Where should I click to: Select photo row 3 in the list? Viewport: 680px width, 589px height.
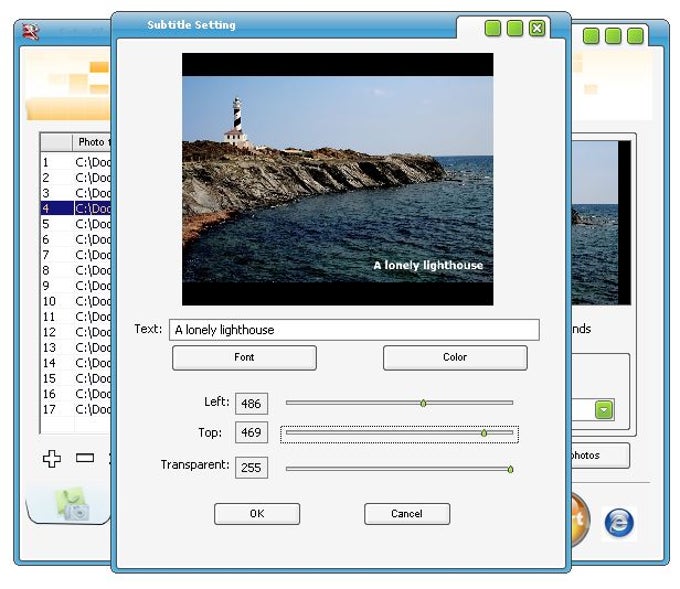click(x=76, y=193)
